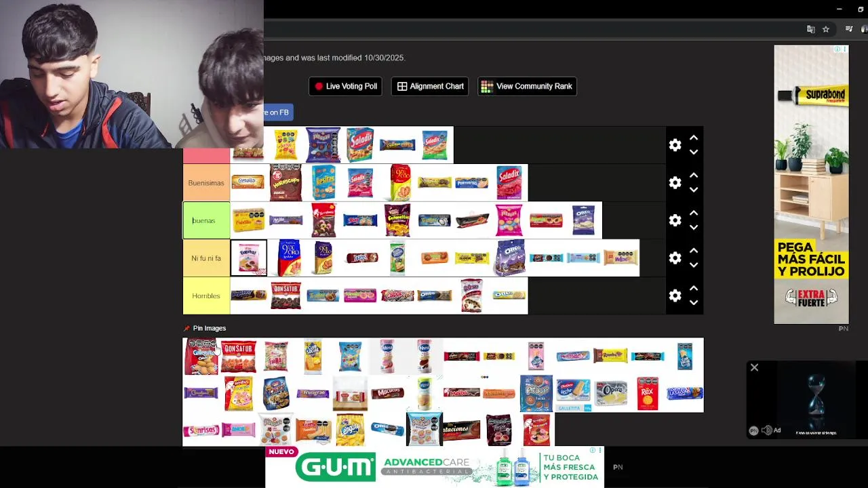
Task: Open the Suprabond sidebar advertisement
Action: coord(811,184)
